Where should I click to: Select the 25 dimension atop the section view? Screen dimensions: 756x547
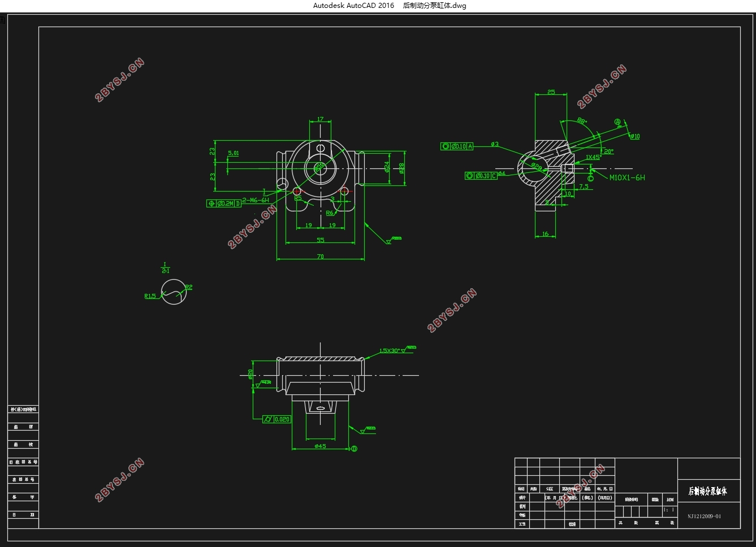(x=551, y=92)
